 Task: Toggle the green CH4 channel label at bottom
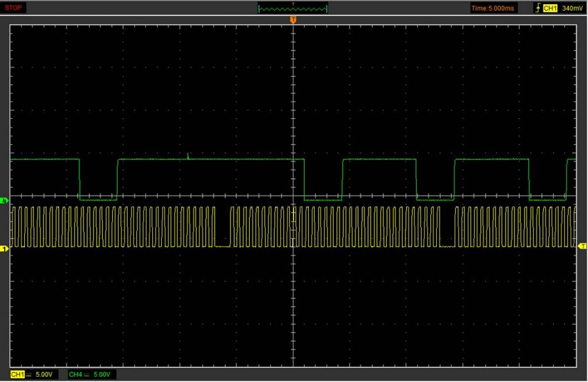pyautogui.click(x=75, y=374)
